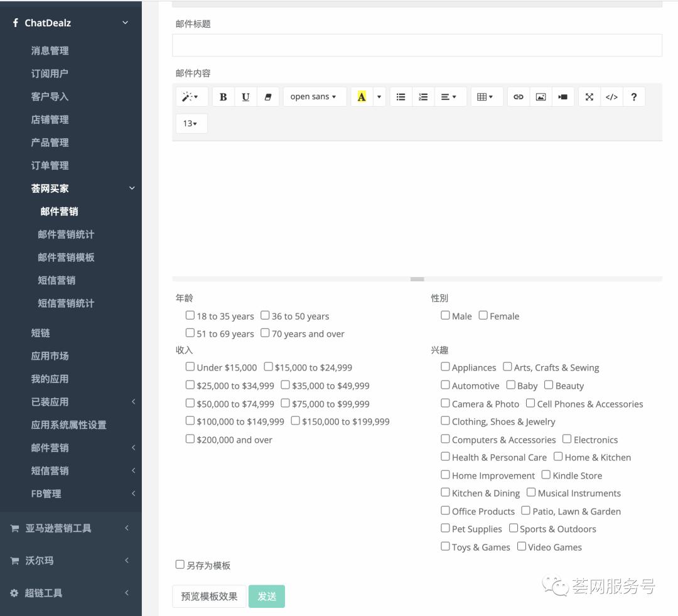Check the Appliances interest box

coord(445,367)
